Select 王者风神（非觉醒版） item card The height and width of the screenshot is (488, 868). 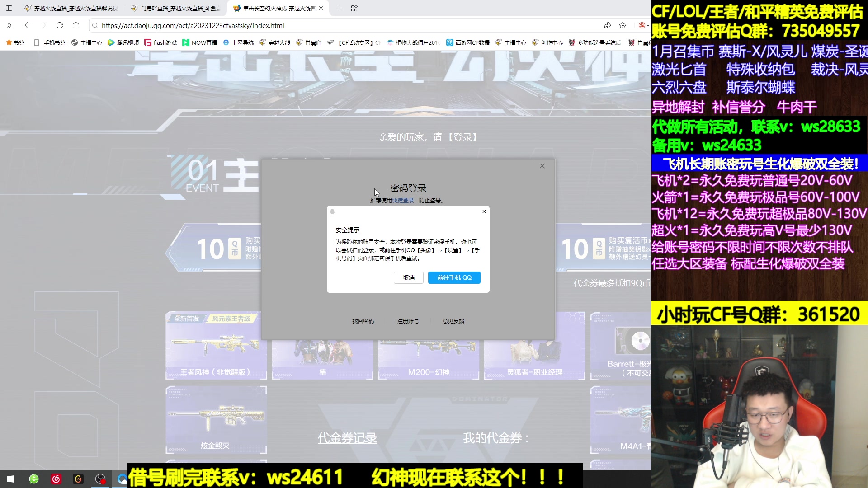[x=216, y=346]
